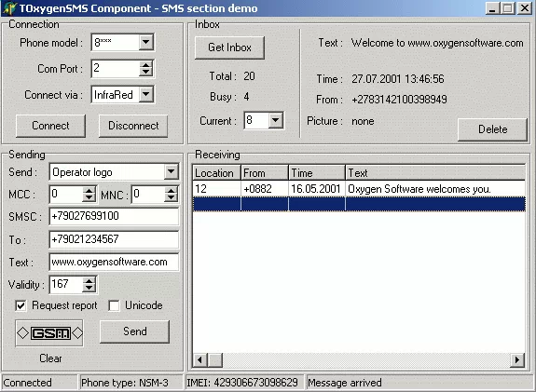The height and width of the screenshot is (392, 536).
Task: Maximize the TOxygenSMS window
Action: coord(508,8)
